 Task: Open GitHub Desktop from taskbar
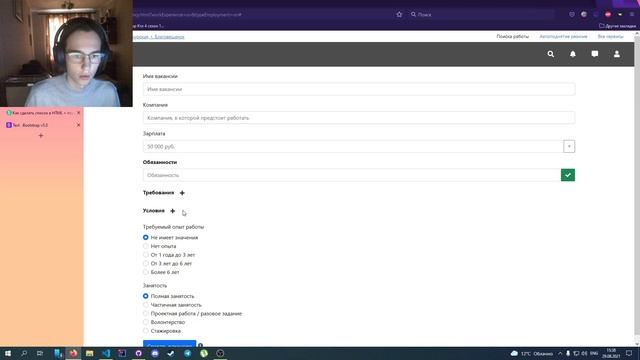pyautogui.click(x=138, y=353)
